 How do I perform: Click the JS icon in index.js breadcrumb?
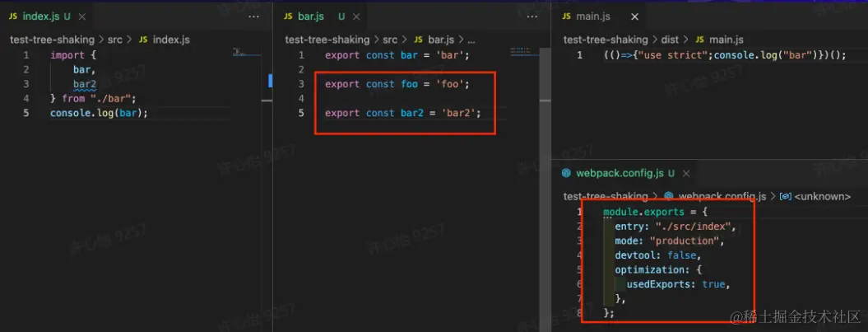pyautogui.click(x=143, y=40)
